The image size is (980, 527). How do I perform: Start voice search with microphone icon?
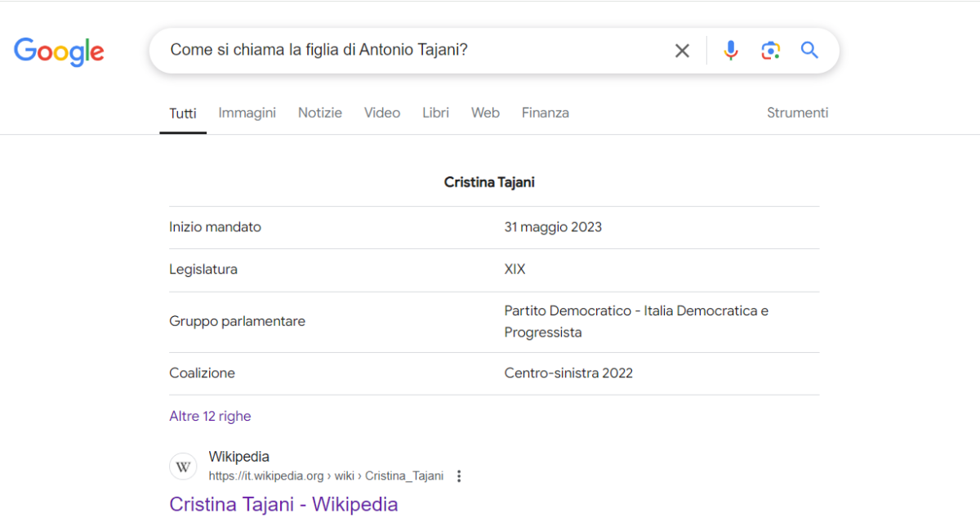(x=730, y=51)
